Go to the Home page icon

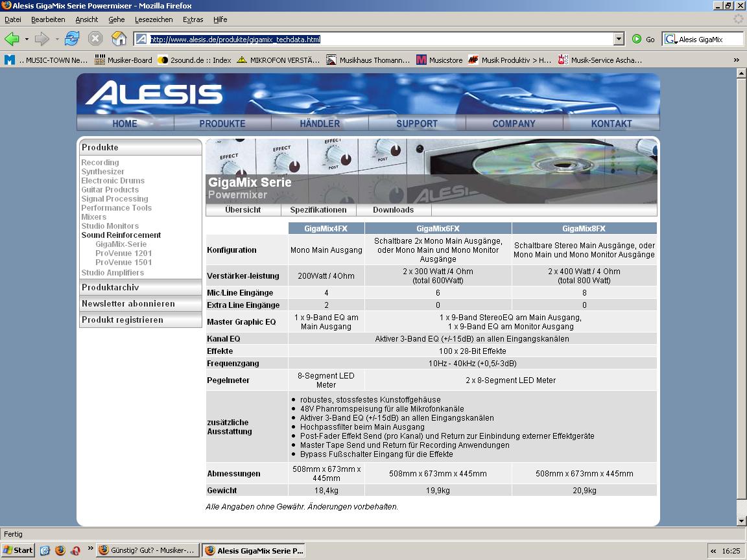click(119, 39)
